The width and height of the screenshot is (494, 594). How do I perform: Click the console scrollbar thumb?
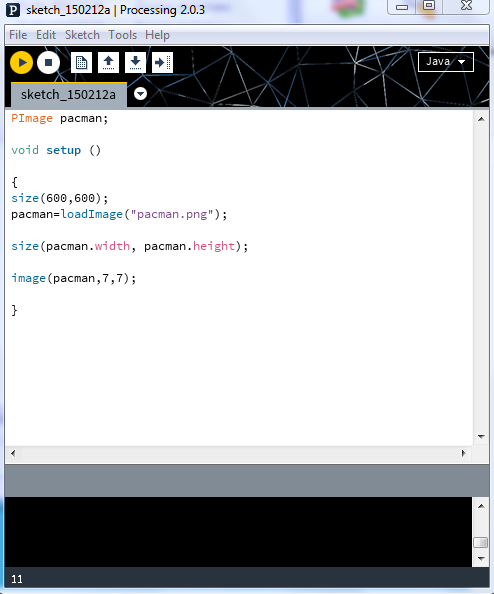click(x=481, y=542)
